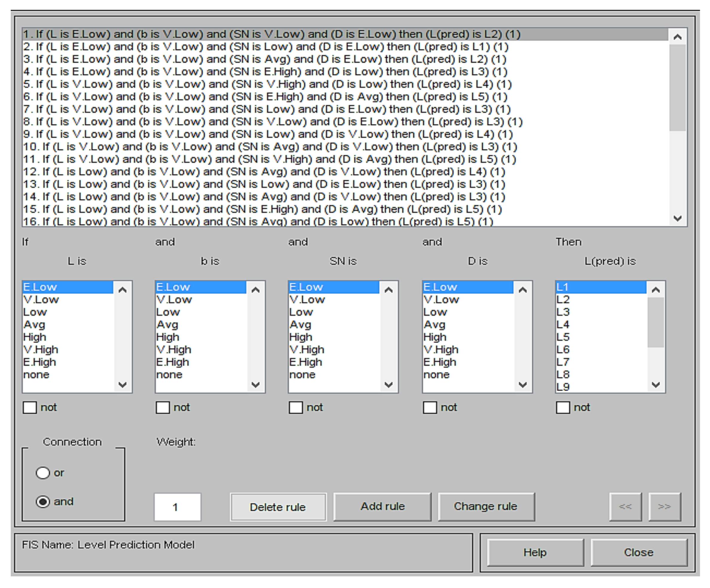Select 'L5' in the L(pred) is list

point(563,337)
